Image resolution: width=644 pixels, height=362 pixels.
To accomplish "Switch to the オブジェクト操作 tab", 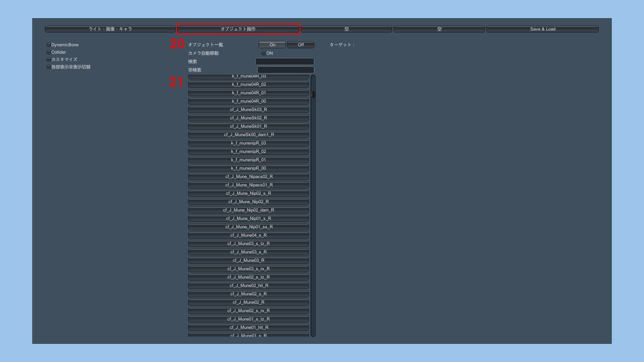I will (x=238, y=29).
